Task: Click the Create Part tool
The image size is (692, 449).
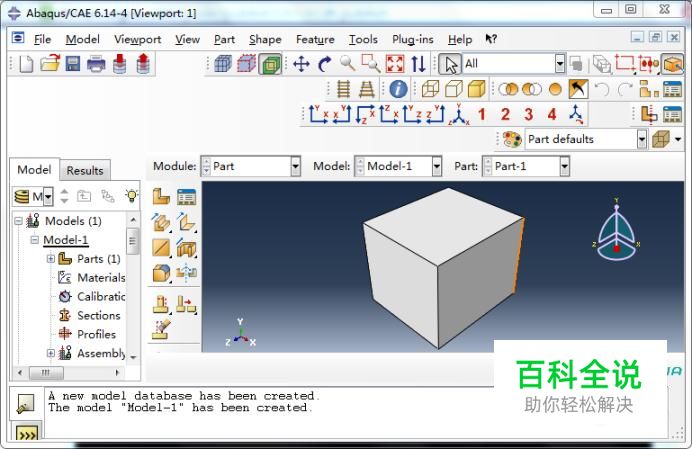Action: (x=161, y=196)
